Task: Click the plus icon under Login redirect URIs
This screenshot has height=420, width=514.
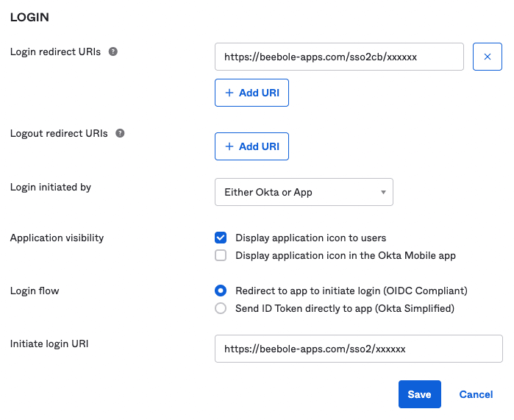Action: (229, 93)
